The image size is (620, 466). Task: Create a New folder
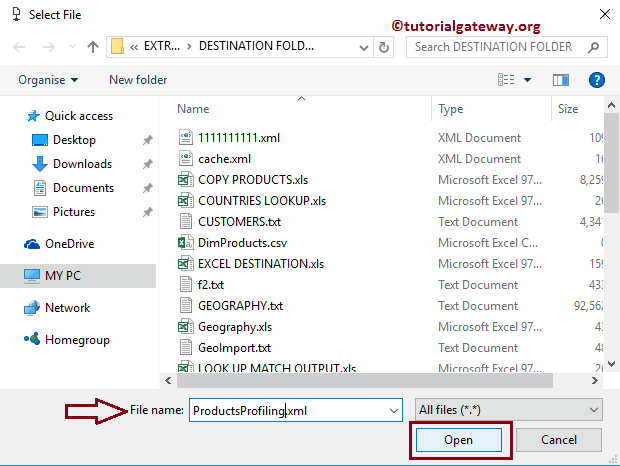pyautogui.click(x=138, y=80)
